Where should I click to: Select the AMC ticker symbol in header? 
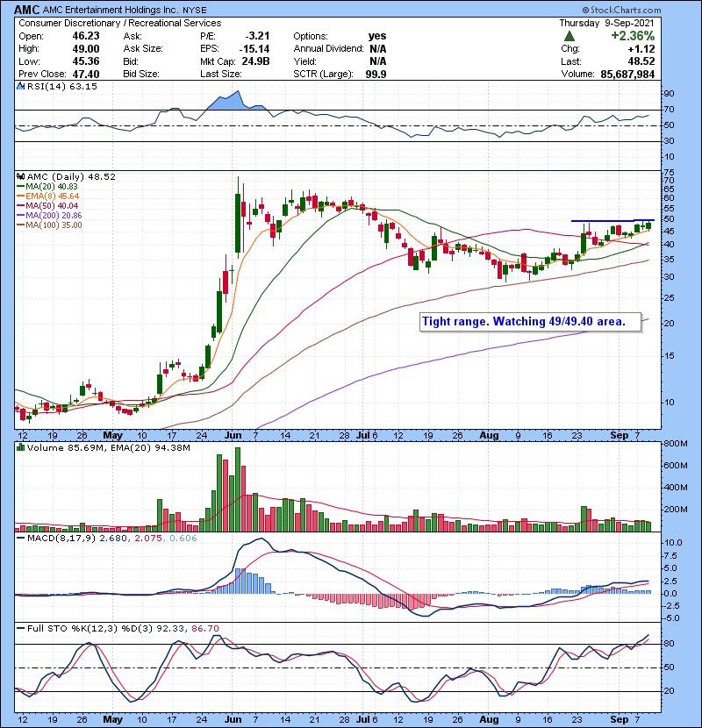click(27, 10)
